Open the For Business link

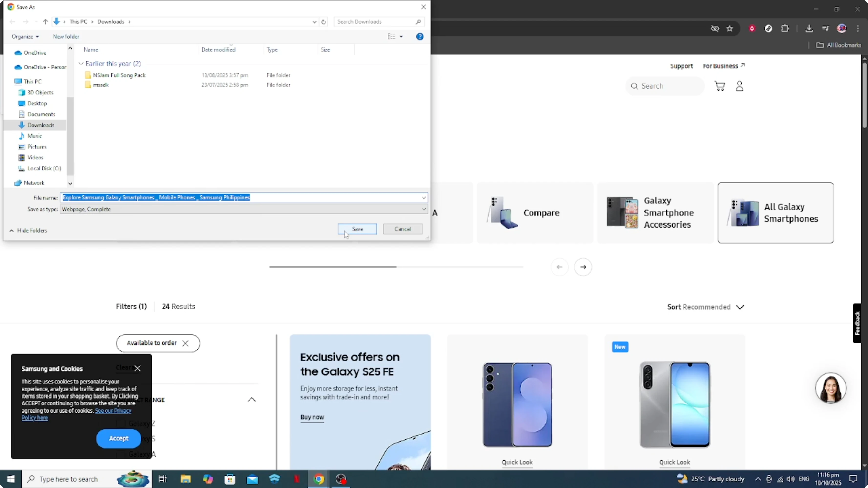[x=723, y=66]
